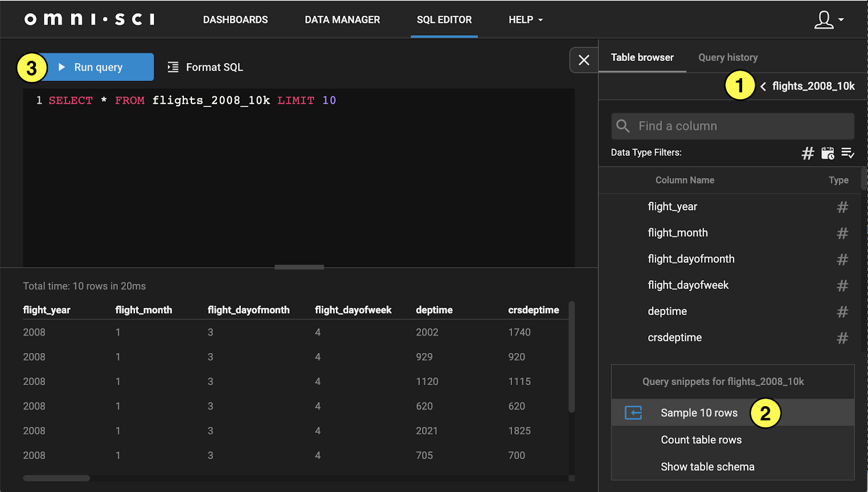Click the flight_dayofweek results column header

point(353,310)
